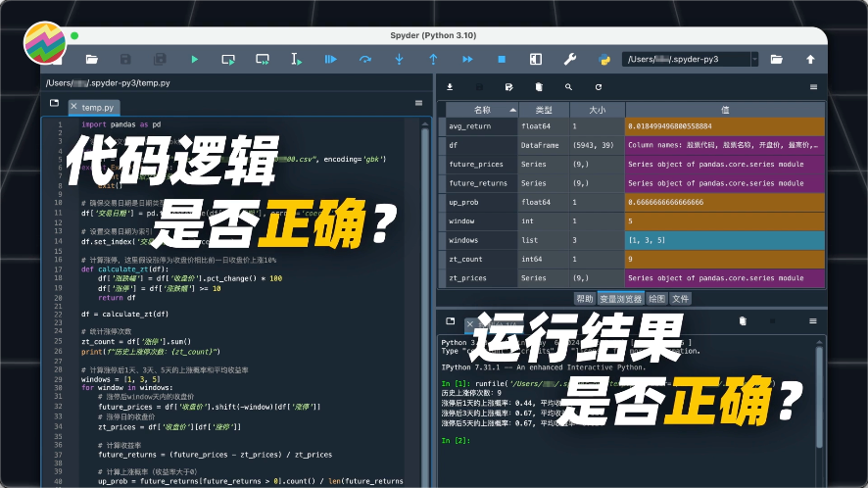Image resolution: width=868 pixels, height=488 pixels.
Task: Refresh variables in the variable explorer
Action: pos(598,86)
